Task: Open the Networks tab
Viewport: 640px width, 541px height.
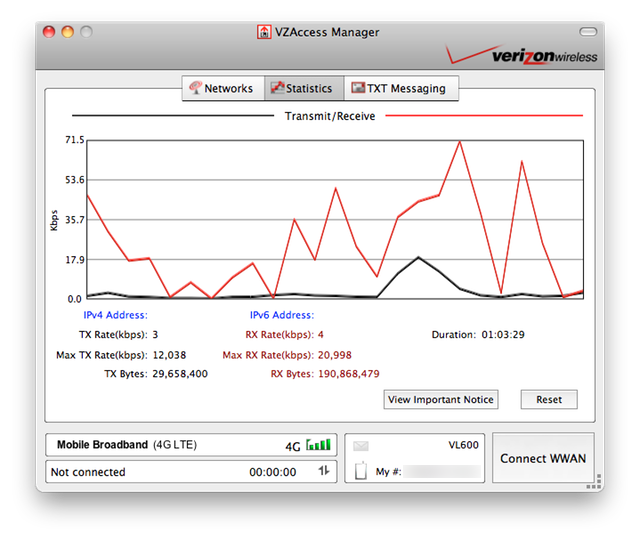Action: coord(223,88)
